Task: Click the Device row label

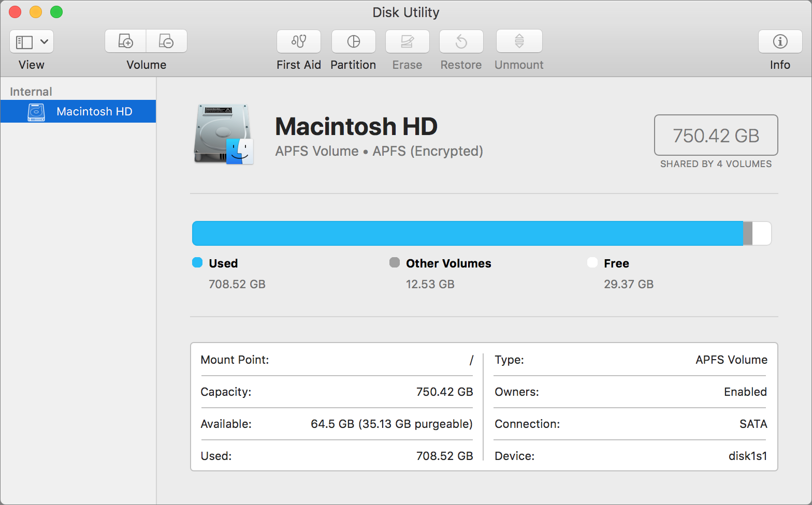Action: click(x=515, y=456)
